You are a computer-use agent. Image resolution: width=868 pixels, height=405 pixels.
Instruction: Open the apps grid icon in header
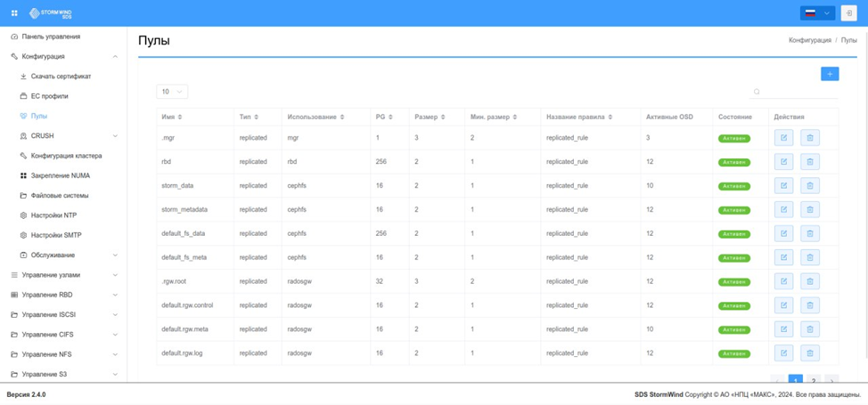14,13
